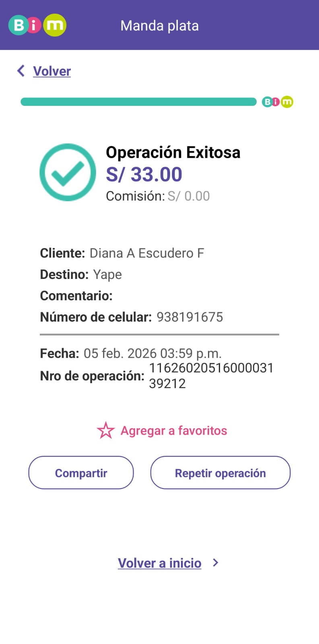Click the Destino Yape row

pos(81,275)
